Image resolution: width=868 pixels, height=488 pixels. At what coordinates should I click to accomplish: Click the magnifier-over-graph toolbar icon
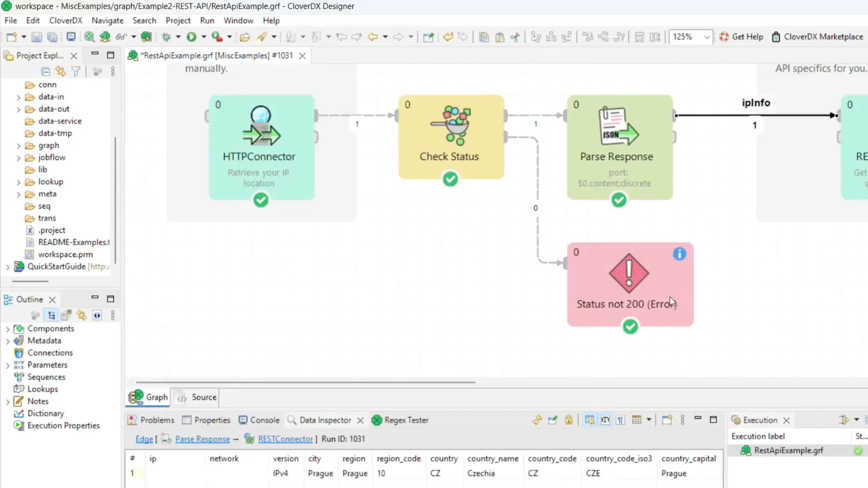90,37
